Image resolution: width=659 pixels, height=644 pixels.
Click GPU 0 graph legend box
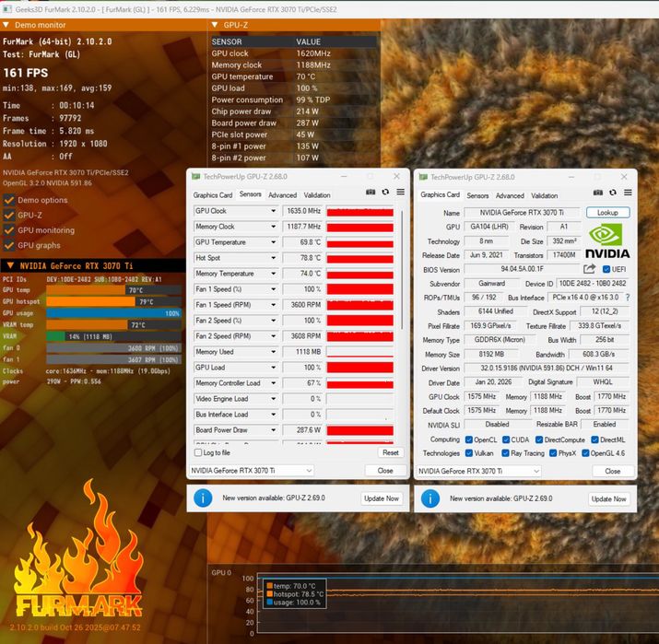point(295,593)
